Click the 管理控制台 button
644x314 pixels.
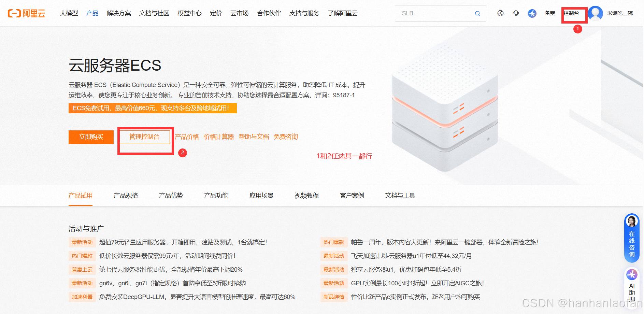pos(144,137)
